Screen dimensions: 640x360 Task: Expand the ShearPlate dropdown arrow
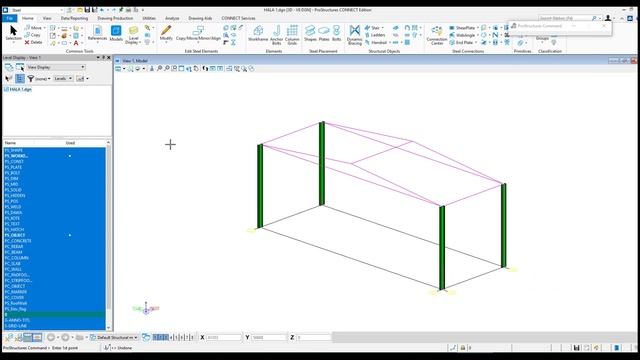478,28
